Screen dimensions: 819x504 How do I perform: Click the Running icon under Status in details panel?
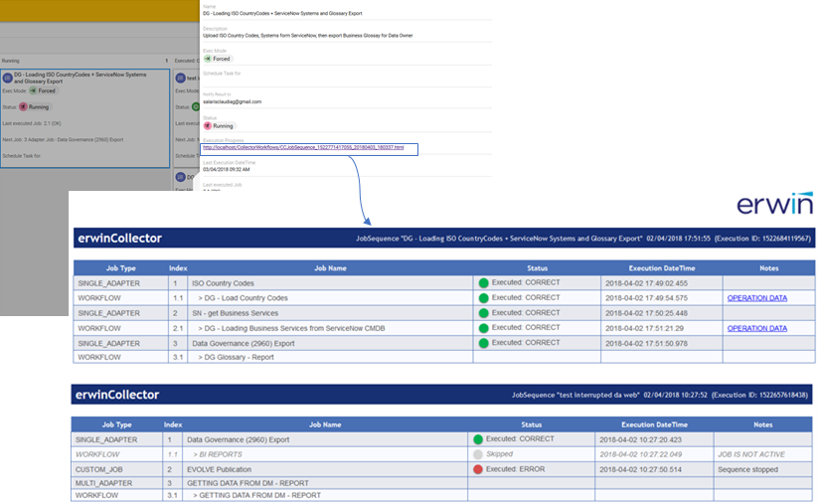tap(208, 126)
